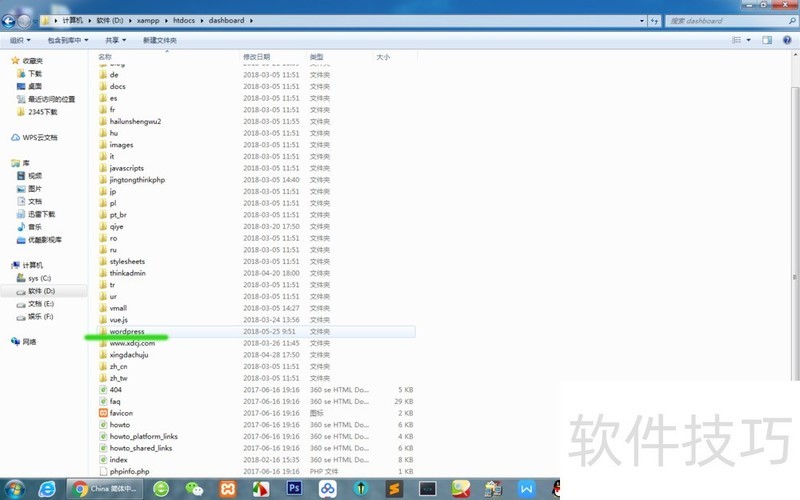The width and height of the screenshot is (800, 500).
Task: Open 桌面 desktop in favorites
Action: click(30, 86)
